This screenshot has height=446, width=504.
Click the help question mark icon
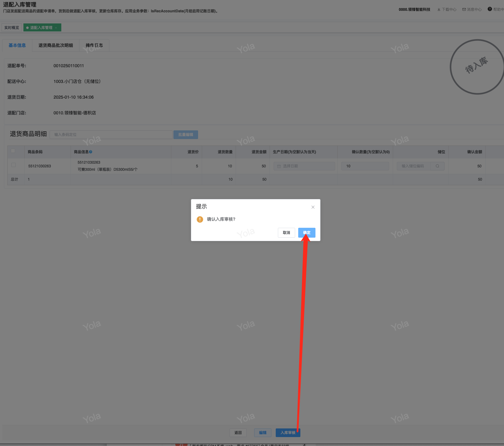coord(490,9)
